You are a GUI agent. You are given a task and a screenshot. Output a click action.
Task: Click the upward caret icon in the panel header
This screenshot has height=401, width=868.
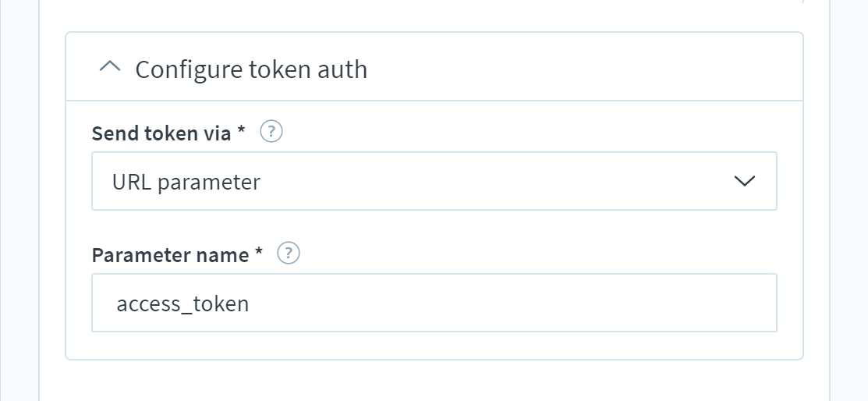110,67
